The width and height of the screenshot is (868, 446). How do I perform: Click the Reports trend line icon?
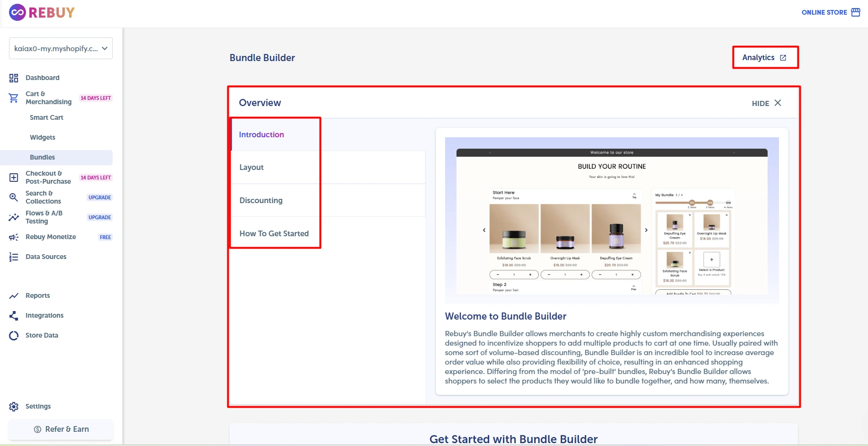[x=14, y=296]
